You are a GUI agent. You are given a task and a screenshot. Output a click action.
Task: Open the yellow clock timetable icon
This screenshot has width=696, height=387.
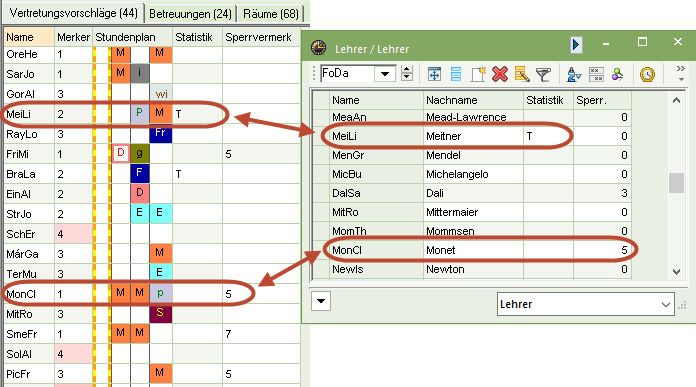[x=647, y=74]
